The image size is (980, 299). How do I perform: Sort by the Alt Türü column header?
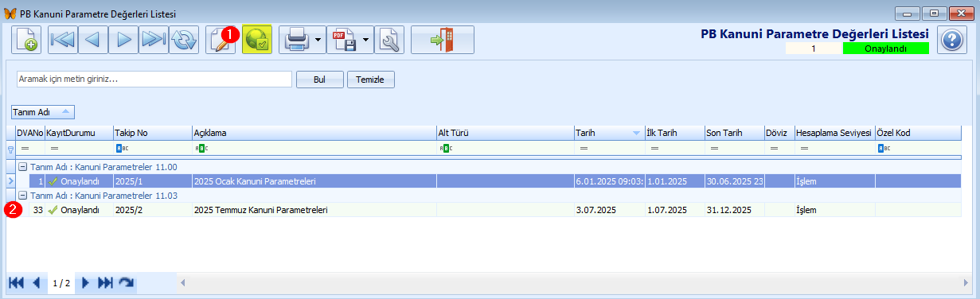tap(505, 133)
